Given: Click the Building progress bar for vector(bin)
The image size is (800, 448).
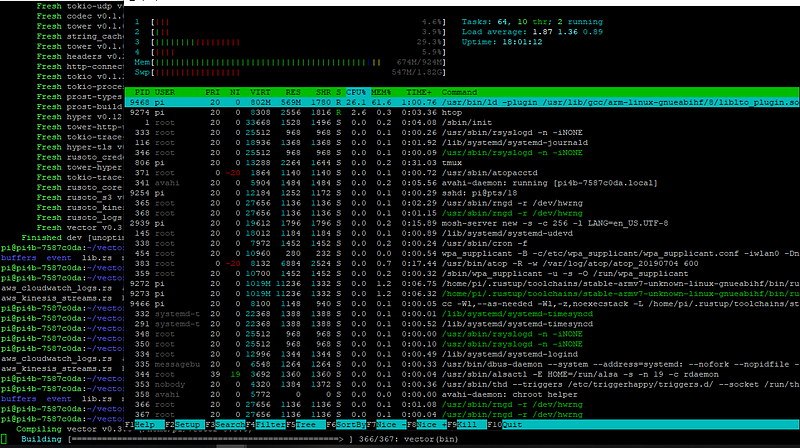Looking at the screenshot, I should pyautogui.click(x=210, y=439).
